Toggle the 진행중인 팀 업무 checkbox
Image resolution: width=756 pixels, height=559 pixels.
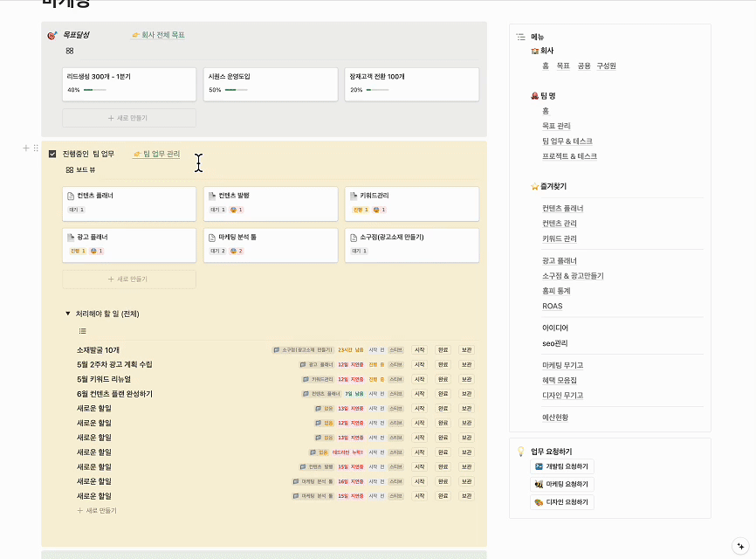tap(52, 154)
